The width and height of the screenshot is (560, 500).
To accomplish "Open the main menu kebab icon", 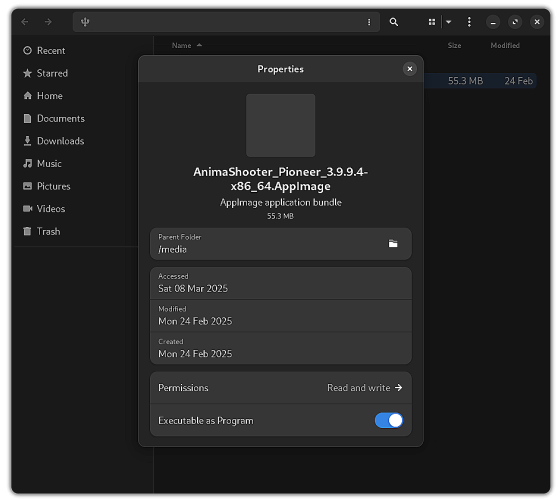I will pos(469,22).
